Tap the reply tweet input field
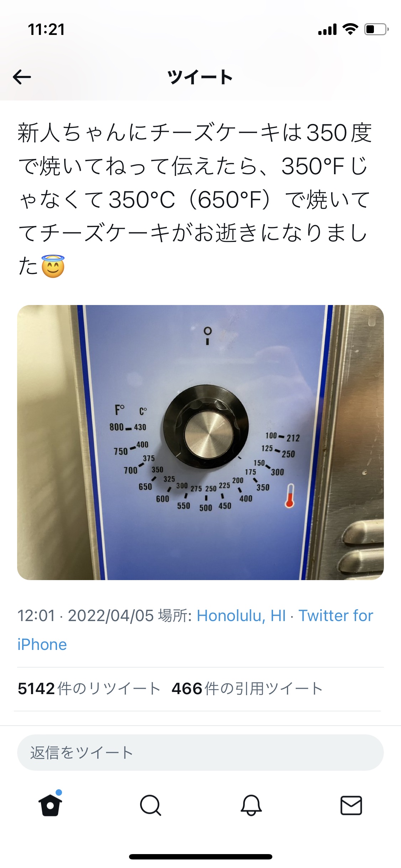This screenshot has width=401, height=868. tap(200, 753)
